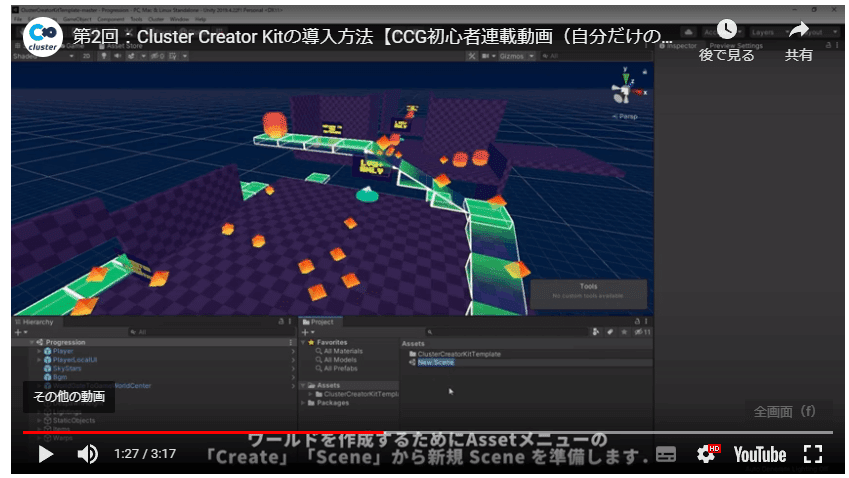The width and height of the screenshot is (849, 478).
Task: Click the 共有 share arrow
Action: pos(799,29)
